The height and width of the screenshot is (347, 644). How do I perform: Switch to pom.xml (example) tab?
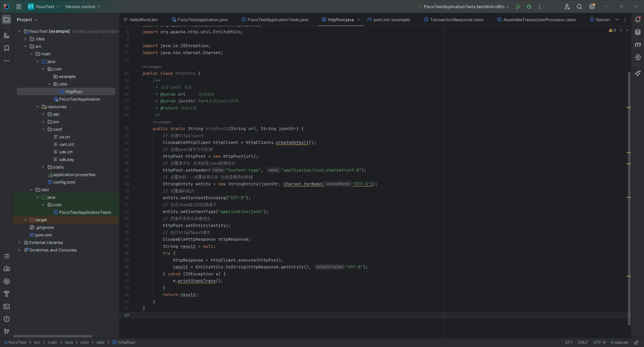(x=391, y=20)
